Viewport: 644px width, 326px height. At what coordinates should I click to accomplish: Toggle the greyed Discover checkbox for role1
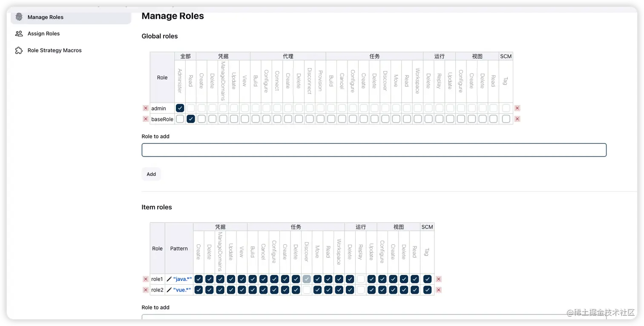[307, 279]
